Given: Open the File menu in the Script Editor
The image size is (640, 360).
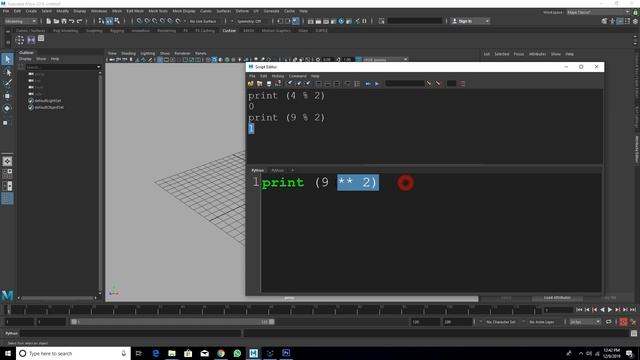Looking at the screenshot, I should pyautogui.click(x=252, y=76).
